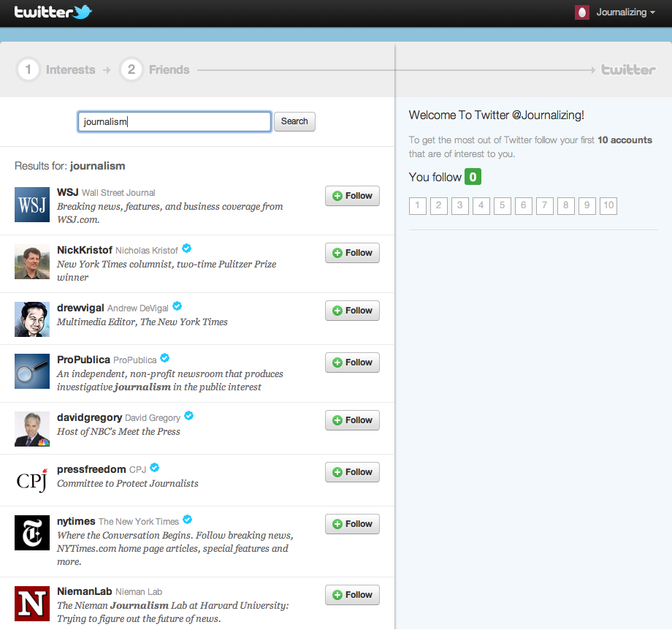
Task: Follow drewvigal
Action: (352, 311)
